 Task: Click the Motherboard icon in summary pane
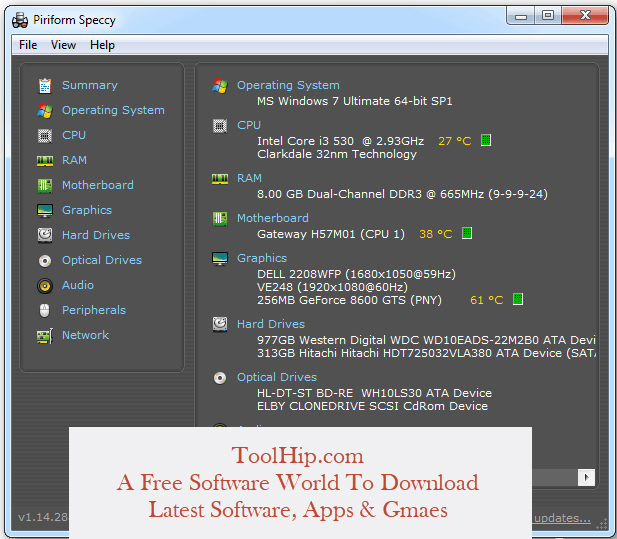220,219
